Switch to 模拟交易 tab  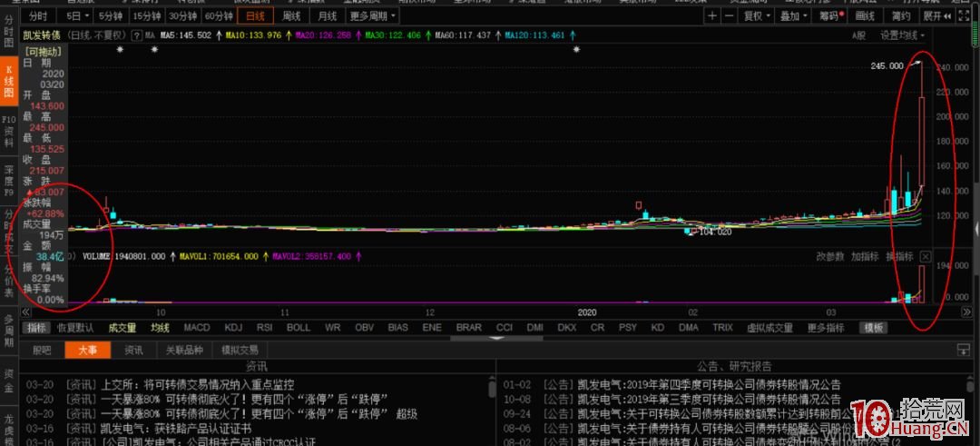click(240, 350)
